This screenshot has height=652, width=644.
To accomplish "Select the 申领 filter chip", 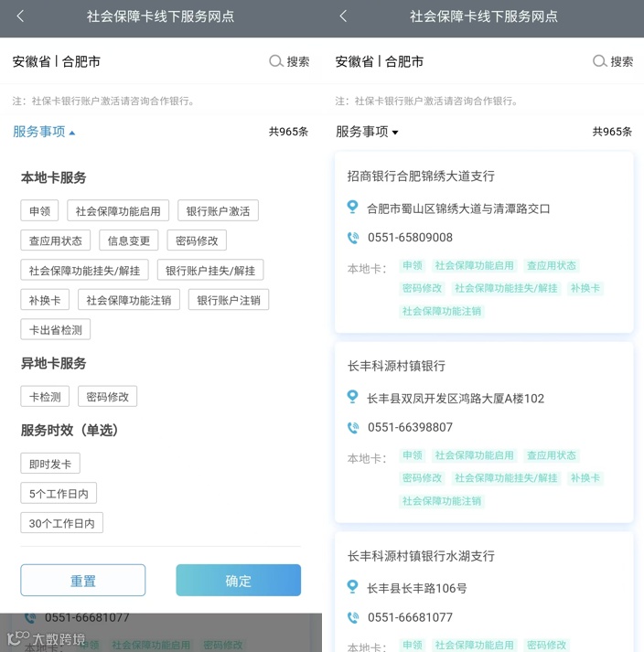I will [x=39, y=211].
